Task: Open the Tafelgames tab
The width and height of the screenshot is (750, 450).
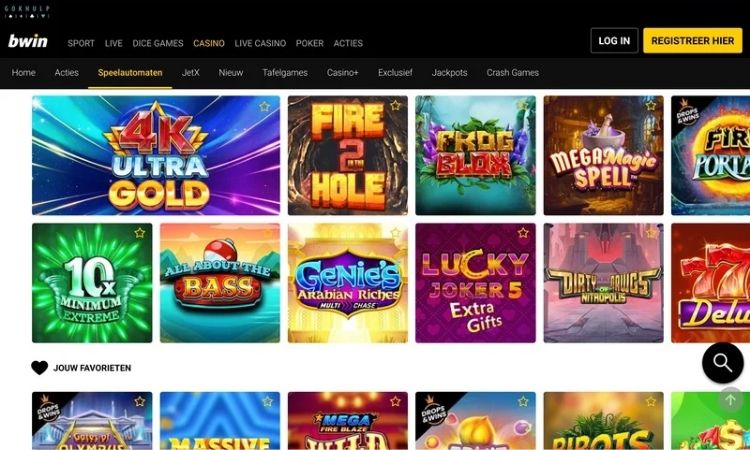Action: [x=285, y=73]
